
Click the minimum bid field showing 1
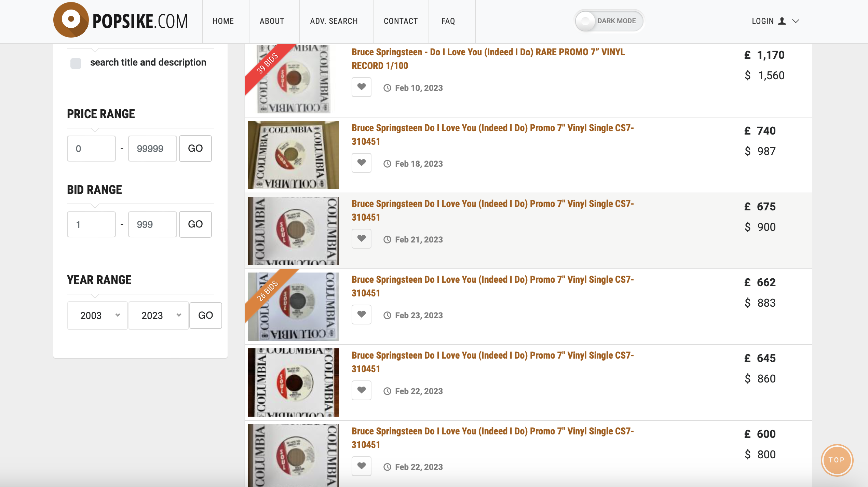(91, 224)
